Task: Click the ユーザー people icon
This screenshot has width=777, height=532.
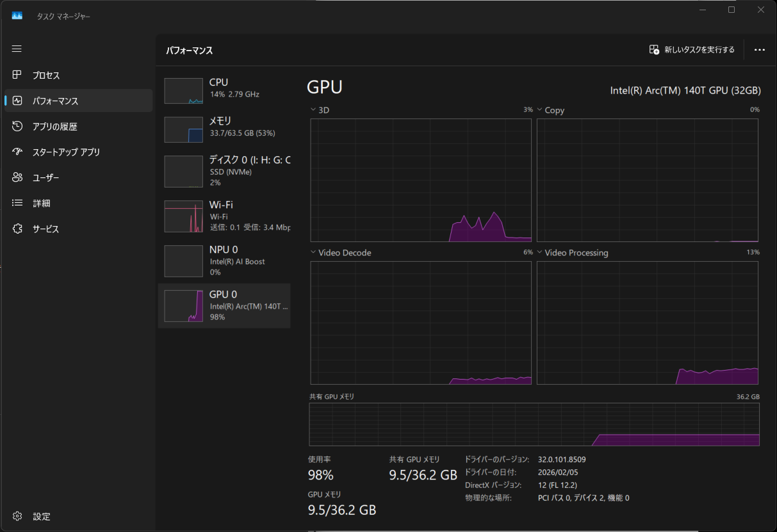Action: (17, 177)
